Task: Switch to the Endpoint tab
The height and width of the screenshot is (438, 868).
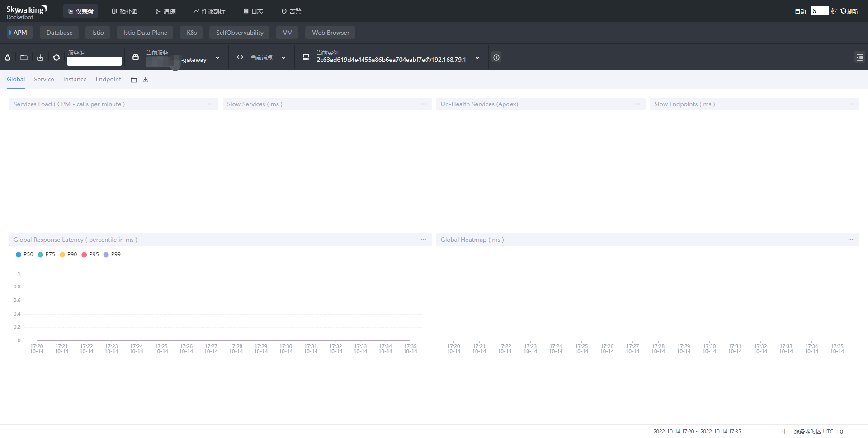Action: coord(108,79)
